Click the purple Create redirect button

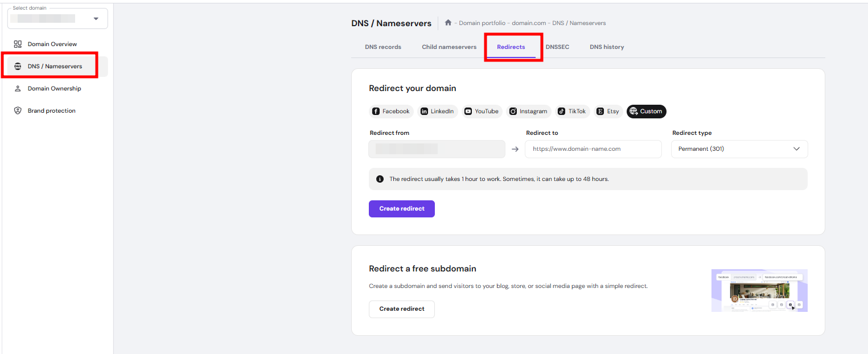click(x=401, y=209)
